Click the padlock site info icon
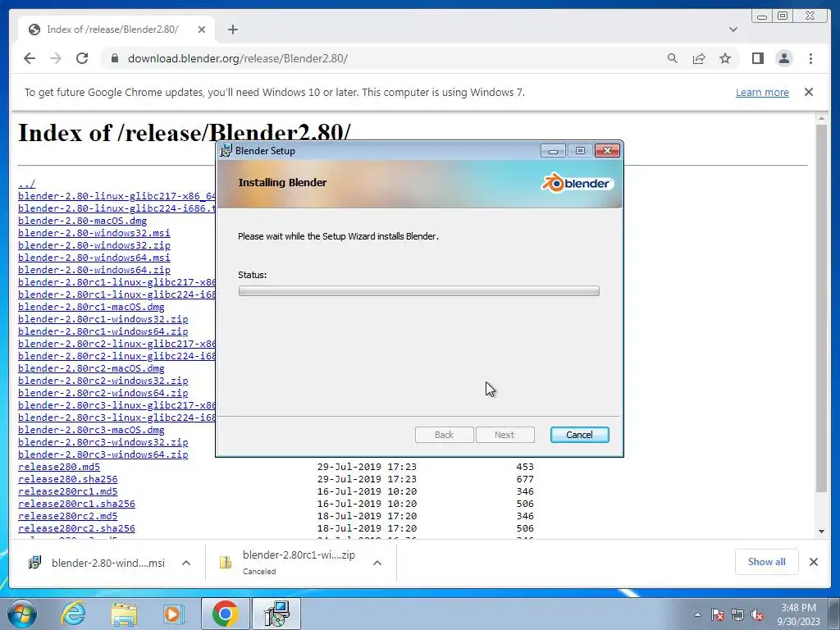Image resolution: width=840 pixels, height=630 pixels. pos(114,58)
